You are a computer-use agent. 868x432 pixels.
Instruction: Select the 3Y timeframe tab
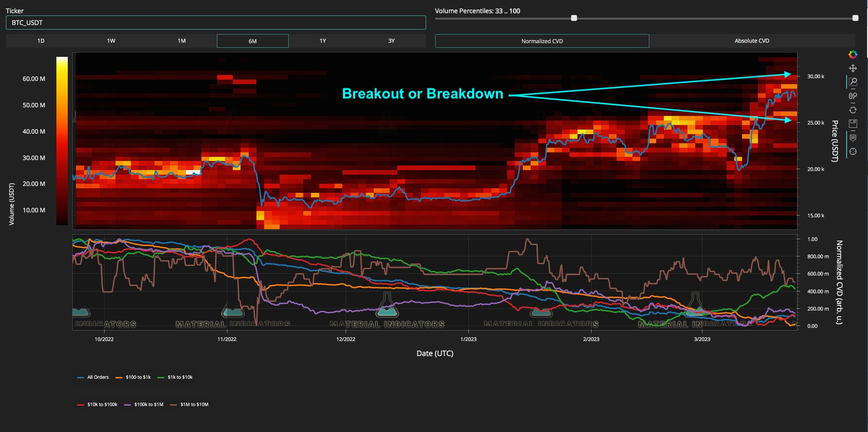pyautogui.click(x=391, y=41)
